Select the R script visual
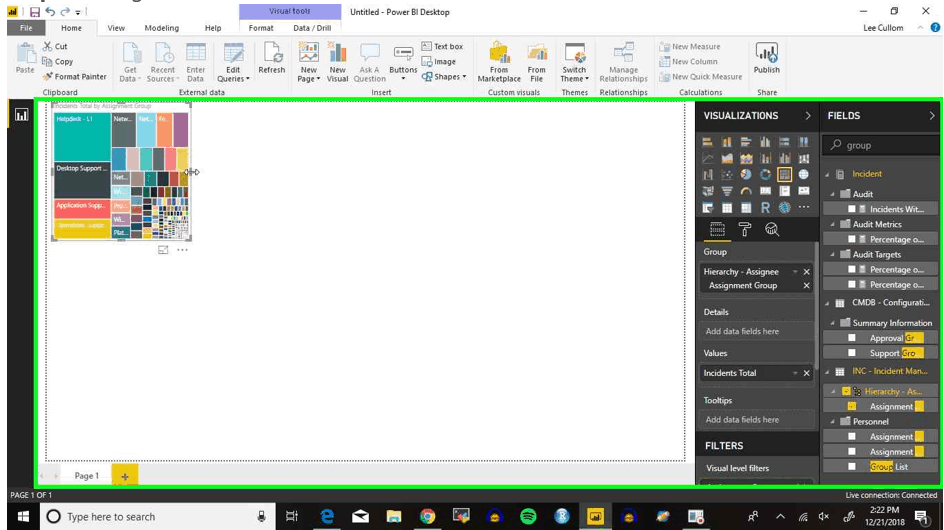 765,208
